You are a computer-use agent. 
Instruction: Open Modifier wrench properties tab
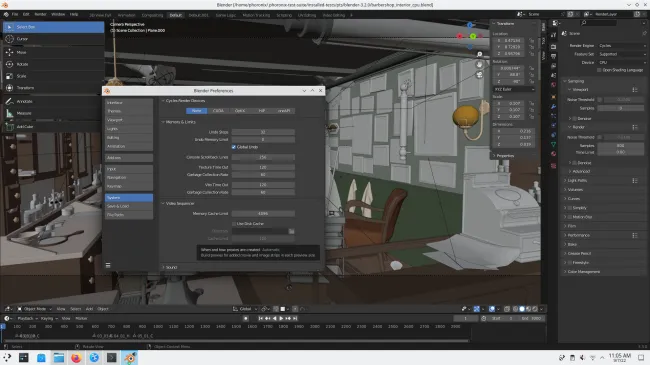pos(553,107)
